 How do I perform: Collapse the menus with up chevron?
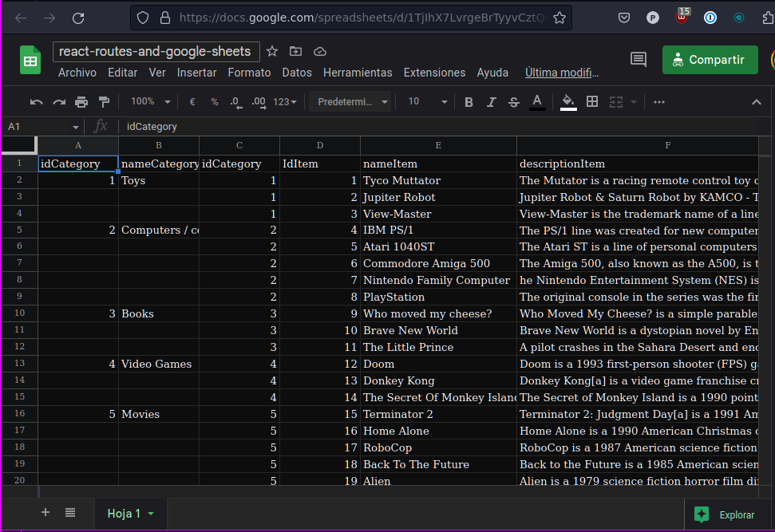[756, 102]
